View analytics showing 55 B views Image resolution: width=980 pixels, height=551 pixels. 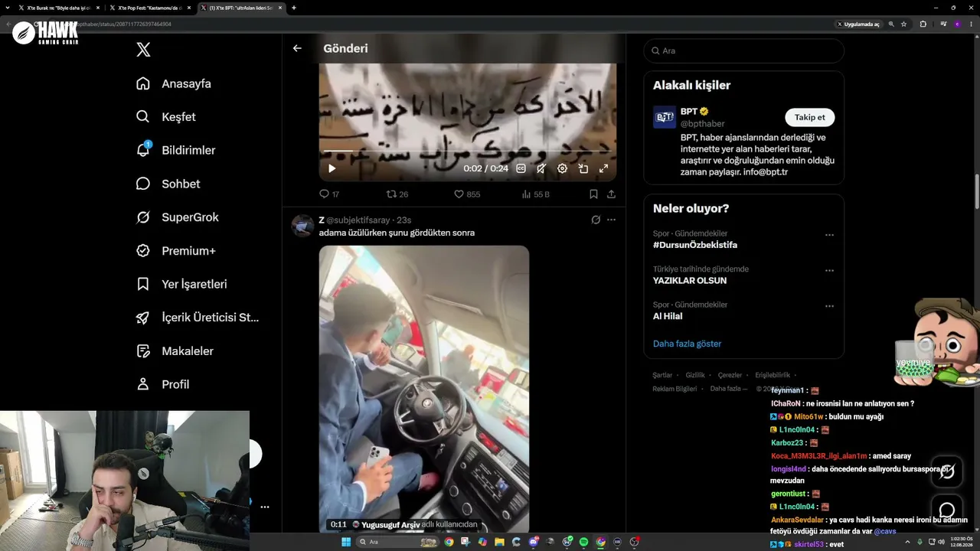pos(536,194)
